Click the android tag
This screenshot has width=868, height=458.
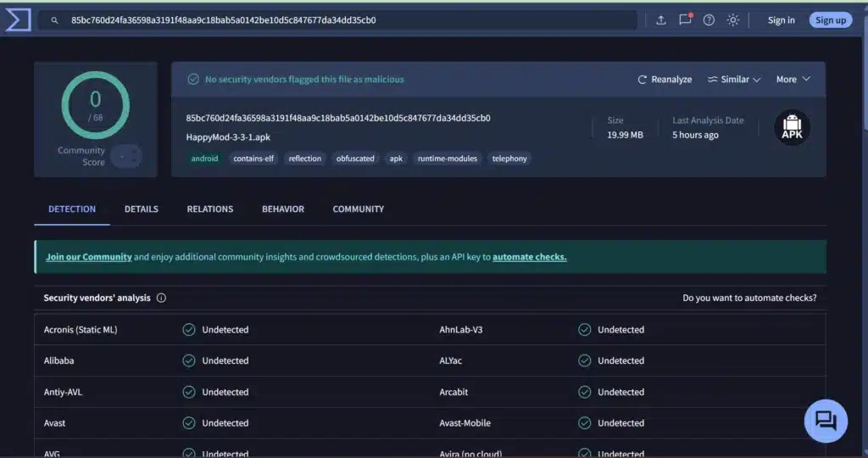[x=204, y=159]
